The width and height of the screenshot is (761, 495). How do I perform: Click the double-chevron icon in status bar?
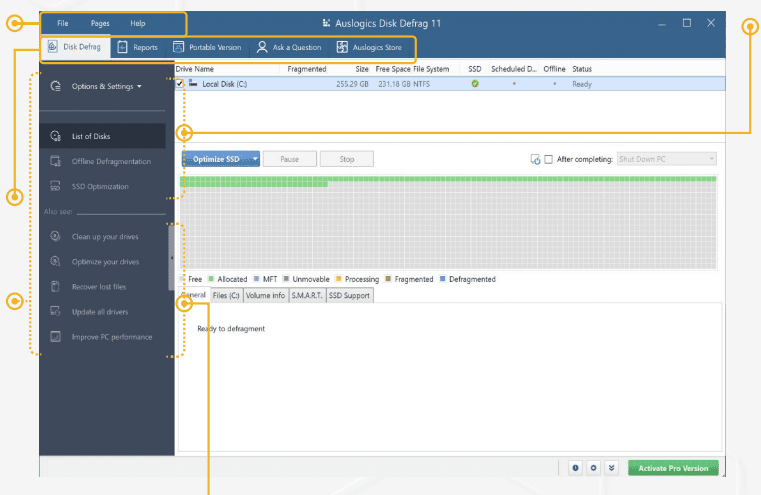click(x=612, y=468)
